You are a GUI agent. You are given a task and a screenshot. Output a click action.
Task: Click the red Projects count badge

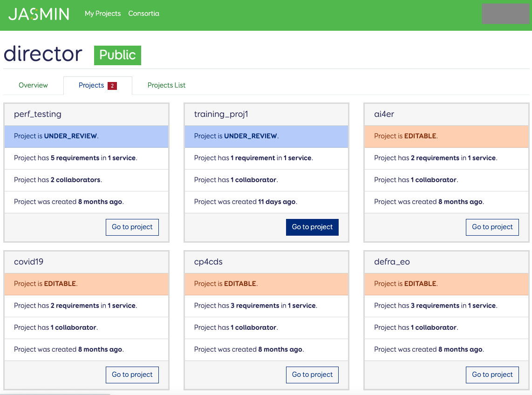(x=112, y=86)
